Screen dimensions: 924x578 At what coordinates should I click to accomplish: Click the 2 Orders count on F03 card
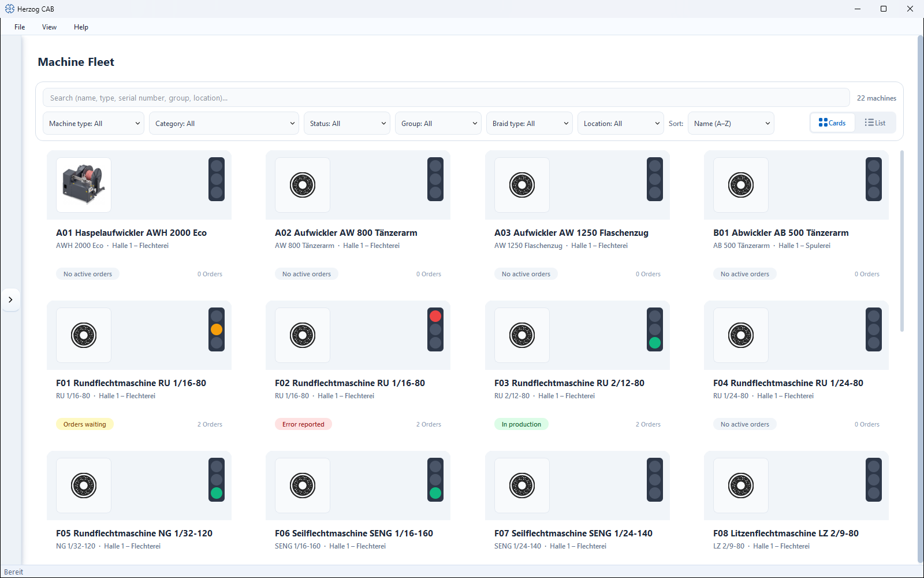[x=648, y=424]
